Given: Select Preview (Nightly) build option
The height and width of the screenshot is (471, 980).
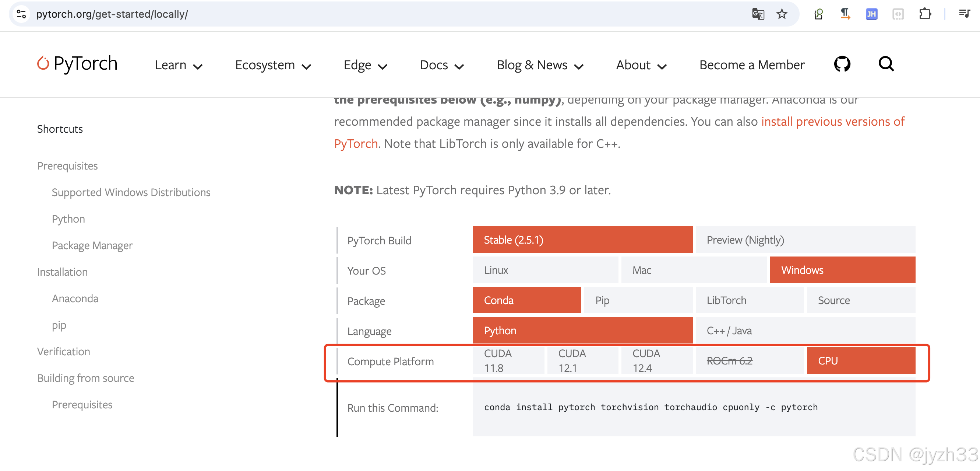Looking at the screenshot, I should pos(805,240).
